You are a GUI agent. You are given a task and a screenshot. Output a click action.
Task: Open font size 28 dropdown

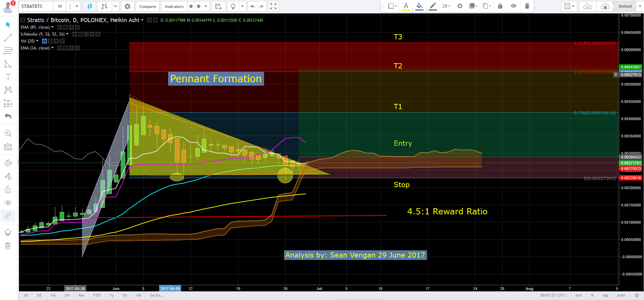[446, 6]
